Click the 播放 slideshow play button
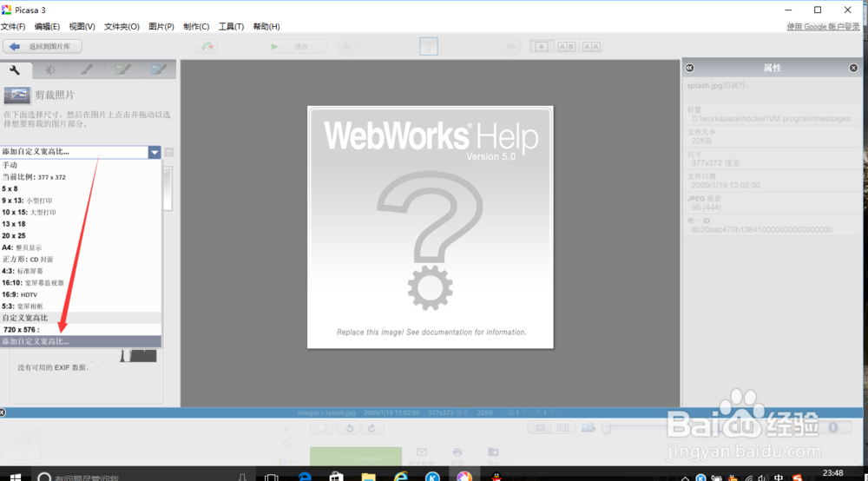868x481 pixels. coord(296,47)
